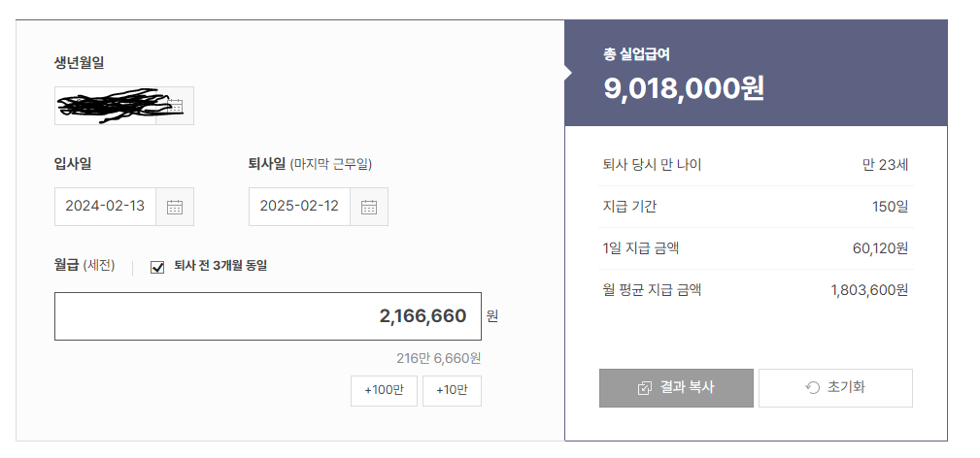Toggle the 퇴사 전 3개월 동일 checkbox
Viewport: 980px width, 458px height.
click(x=157, y=267)
